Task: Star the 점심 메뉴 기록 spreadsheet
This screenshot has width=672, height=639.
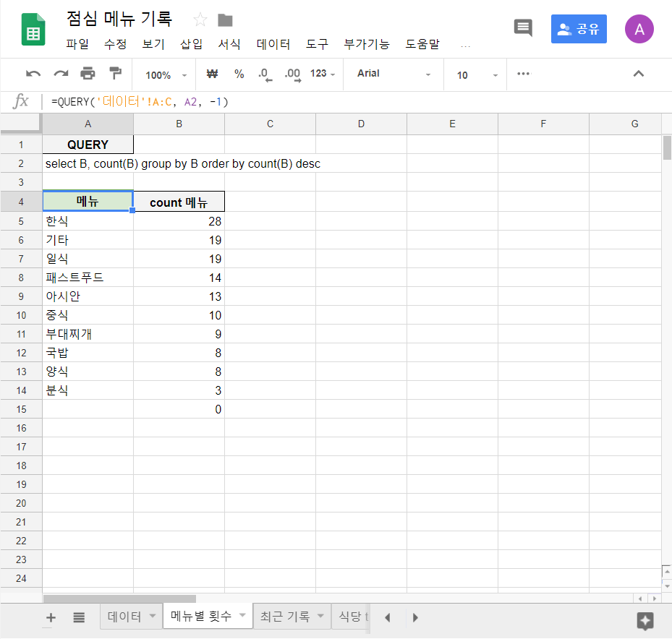Action: click(x=200, y=20)
